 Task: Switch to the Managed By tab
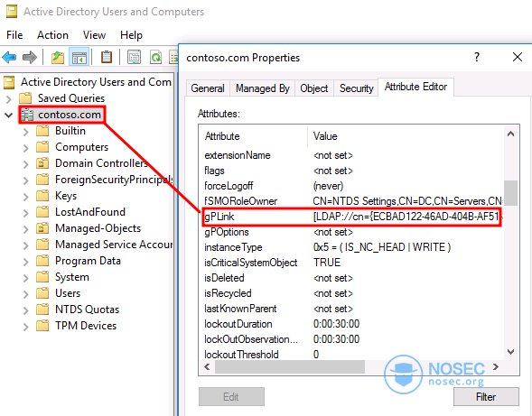(263, 88)
